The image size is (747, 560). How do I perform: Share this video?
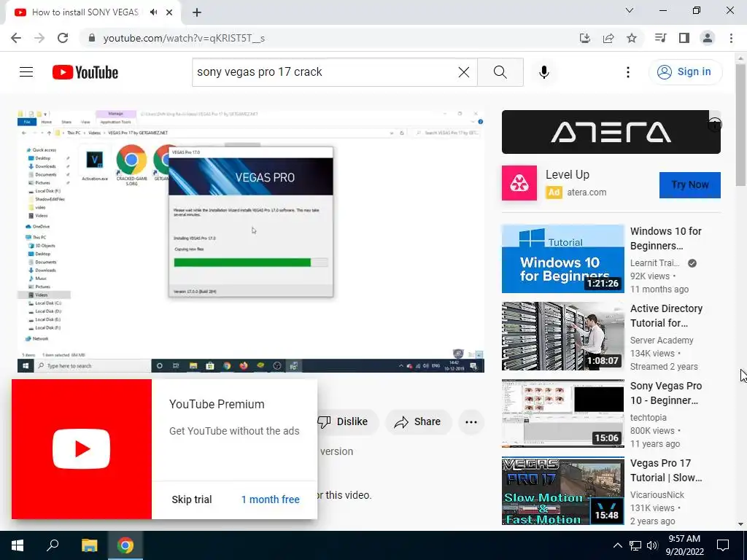418,422
